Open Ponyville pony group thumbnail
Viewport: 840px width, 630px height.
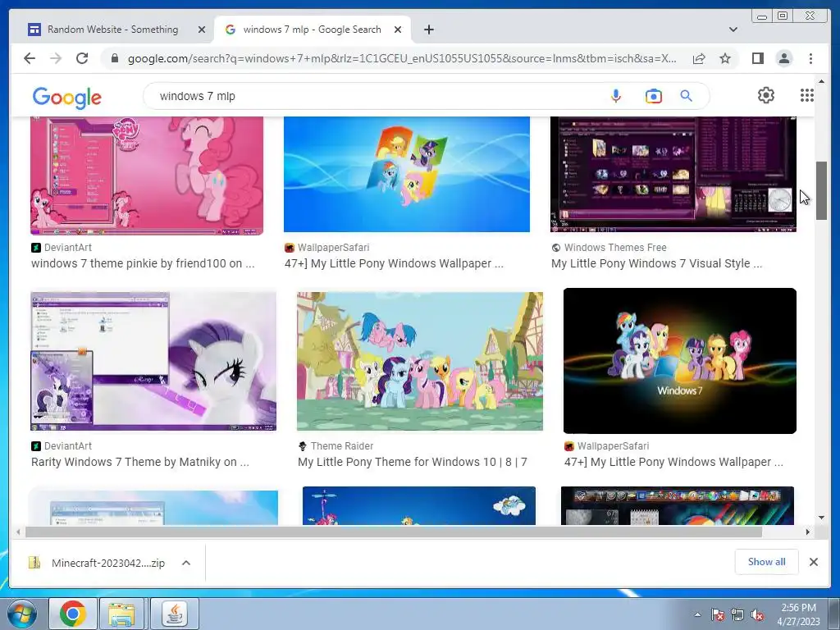420,361
